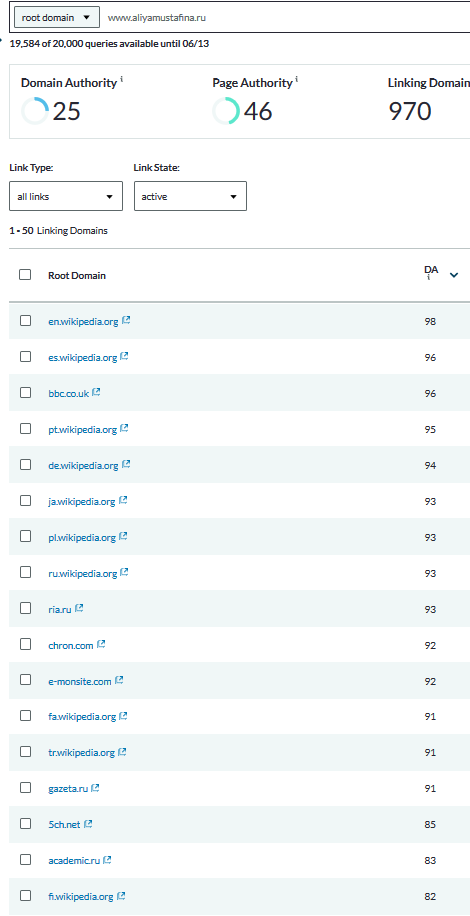Open external link icon beside bbc.co.uk
The width and height of the screenshot is (470, 916).
click(96, 393)
